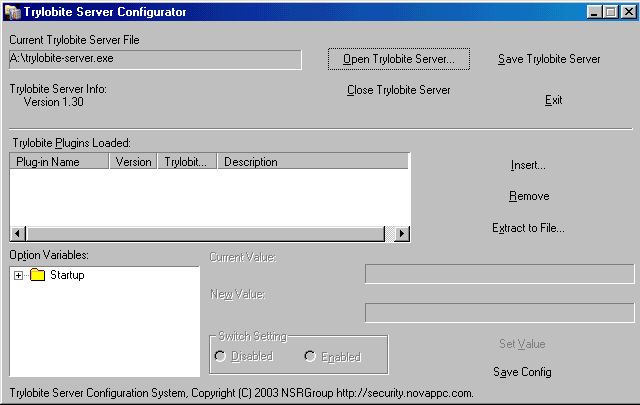Select the Startup item in Option Variables
Screen dimensions: 640x405
(67, 275)
